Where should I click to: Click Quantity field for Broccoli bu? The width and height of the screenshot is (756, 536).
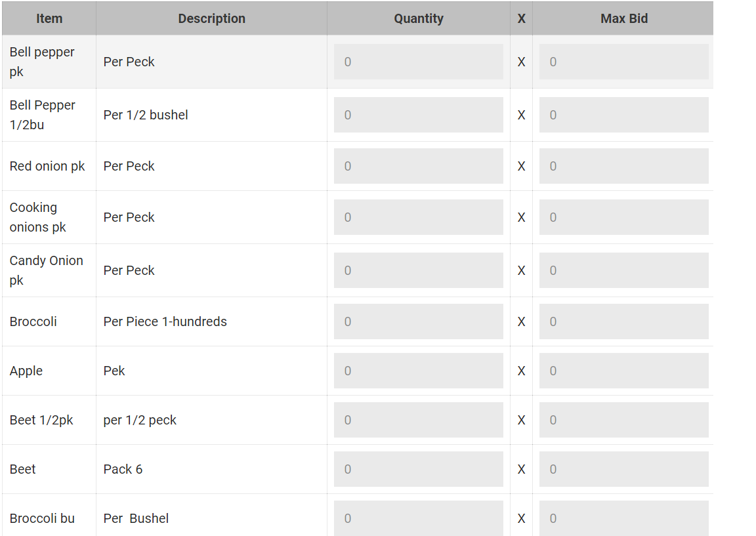[x=418, y=518]
